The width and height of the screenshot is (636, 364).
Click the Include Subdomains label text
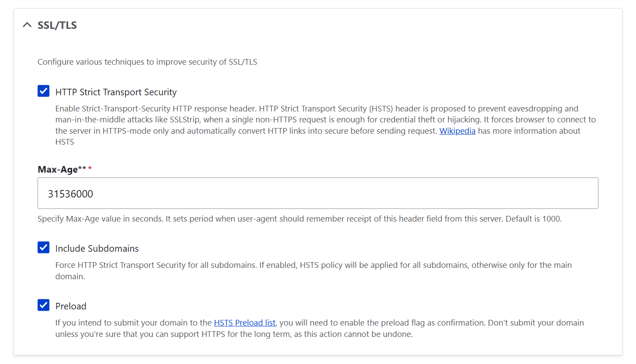[97, 248]
